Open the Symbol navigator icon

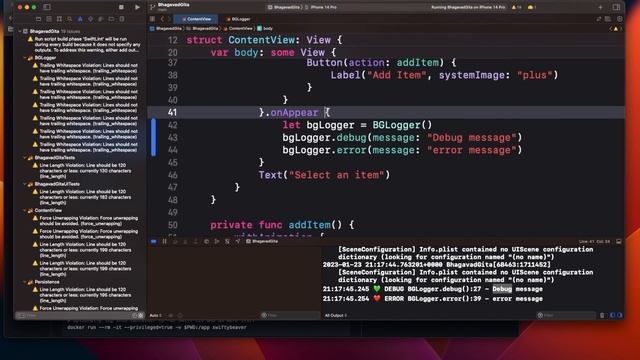(x=59, y=19)
